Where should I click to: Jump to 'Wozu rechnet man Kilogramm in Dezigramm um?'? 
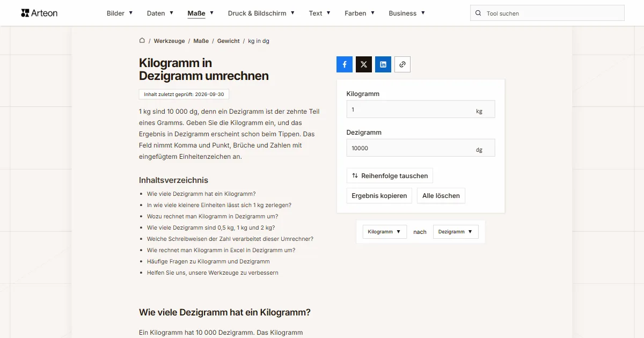click(213, 216)
